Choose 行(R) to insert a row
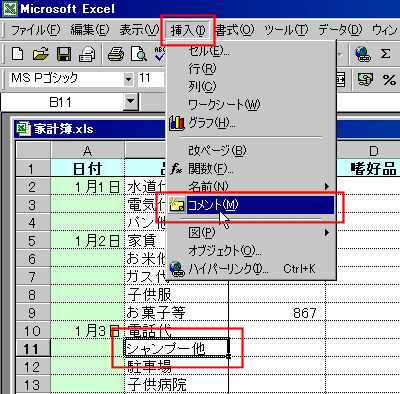The image size is (400, 394). pyautogui.click(x=251, y=69)
